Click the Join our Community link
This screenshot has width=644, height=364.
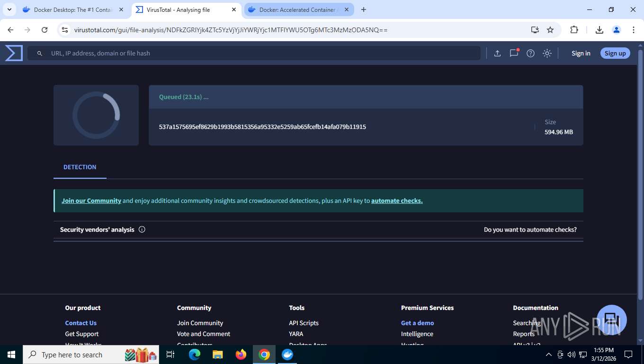coord(91,200)
